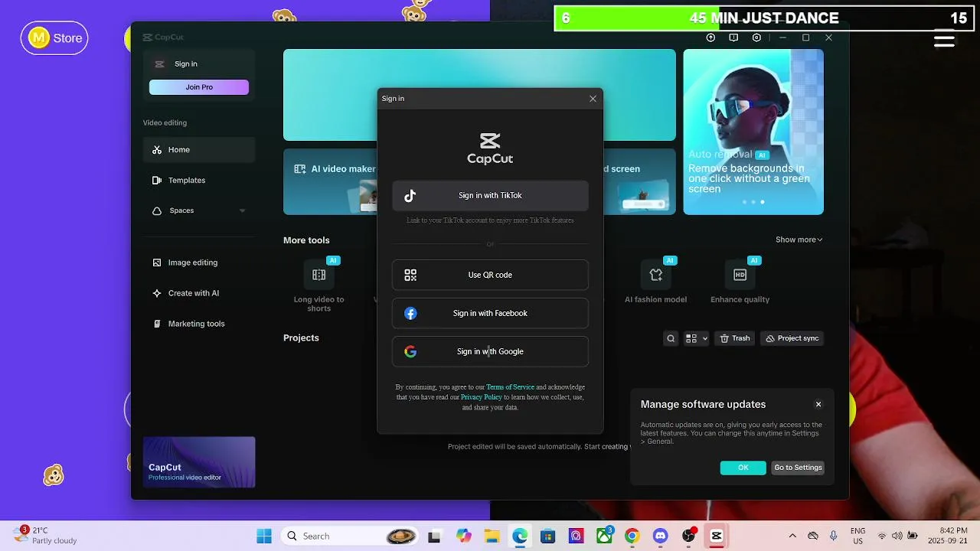Click the Join Pro button
This screenshot has height=551, width=980.
pyautogui.click(x=199, y=87)
